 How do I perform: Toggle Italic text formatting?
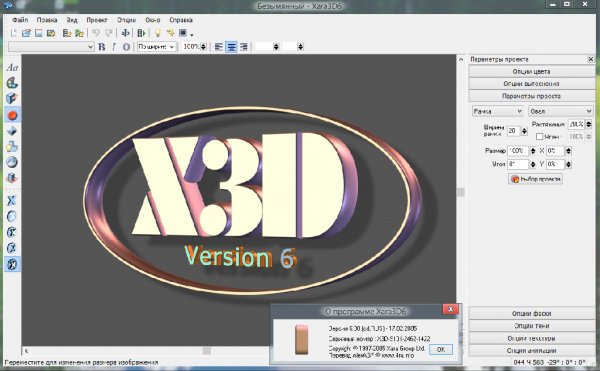click(114, 47)
